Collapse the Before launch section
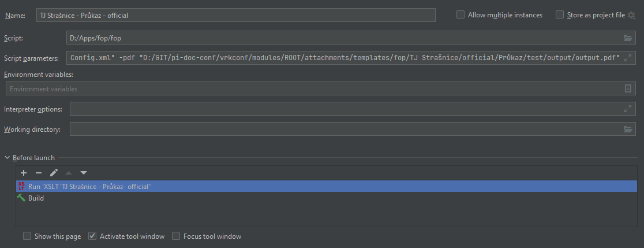The width and height of the screenshot is (644, 248). click(8, 158)
